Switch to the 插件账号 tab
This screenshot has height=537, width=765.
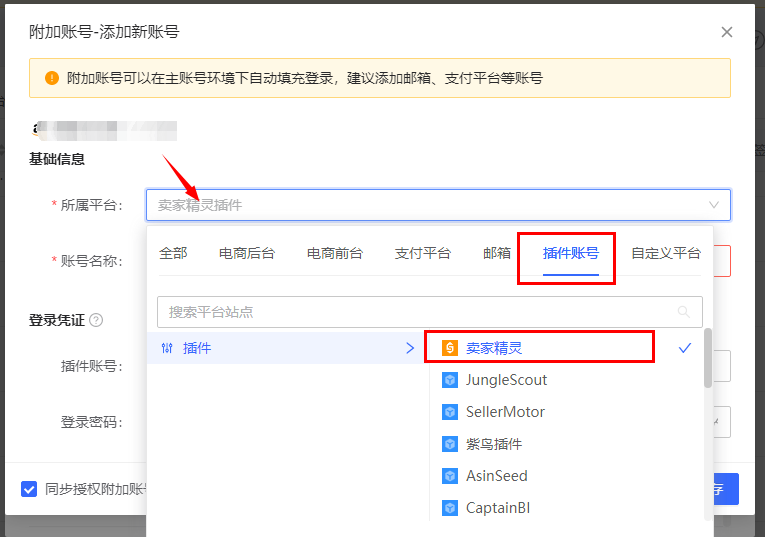pyautogui.click(x=571, y=253)
